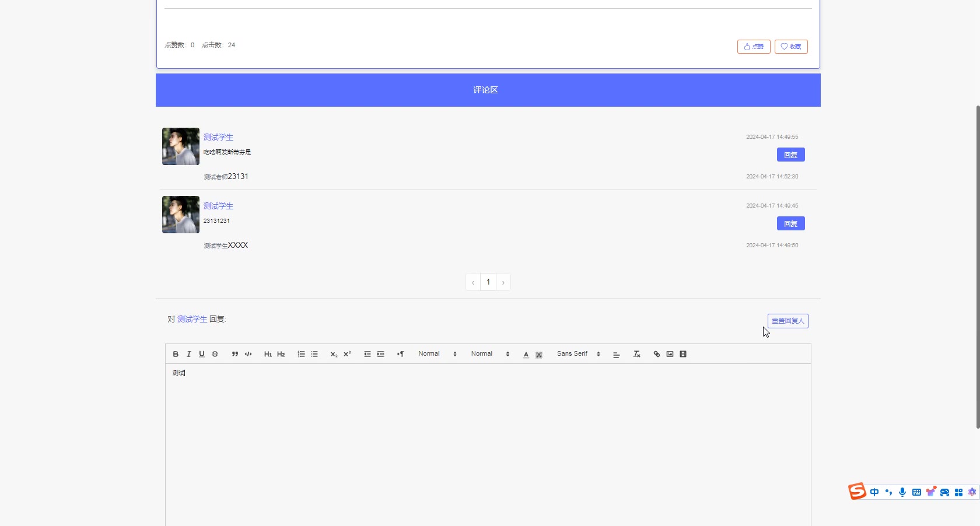Activate Sogou voice input microphone
Screen dimensions: 980x526
[902, 492]
